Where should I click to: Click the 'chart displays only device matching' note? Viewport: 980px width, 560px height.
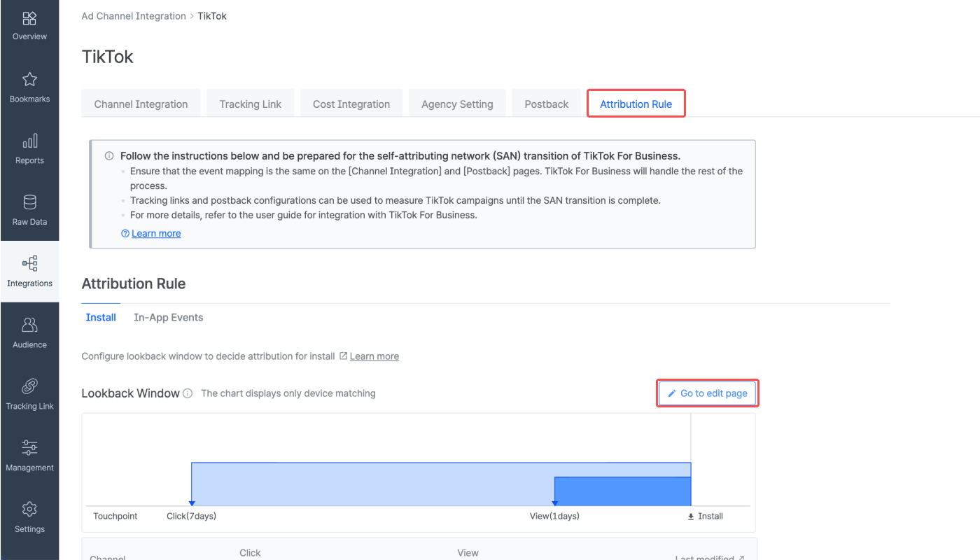(x=288, y=393)
